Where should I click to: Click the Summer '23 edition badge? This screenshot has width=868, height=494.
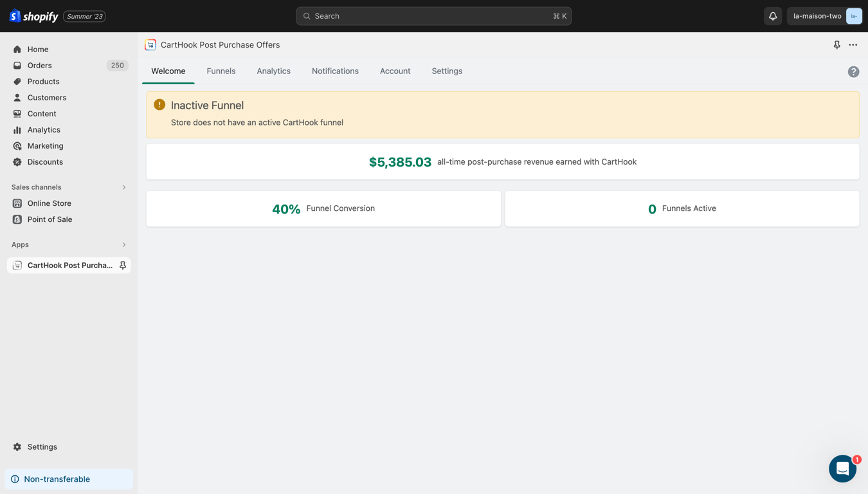click(x=84, y=17)
